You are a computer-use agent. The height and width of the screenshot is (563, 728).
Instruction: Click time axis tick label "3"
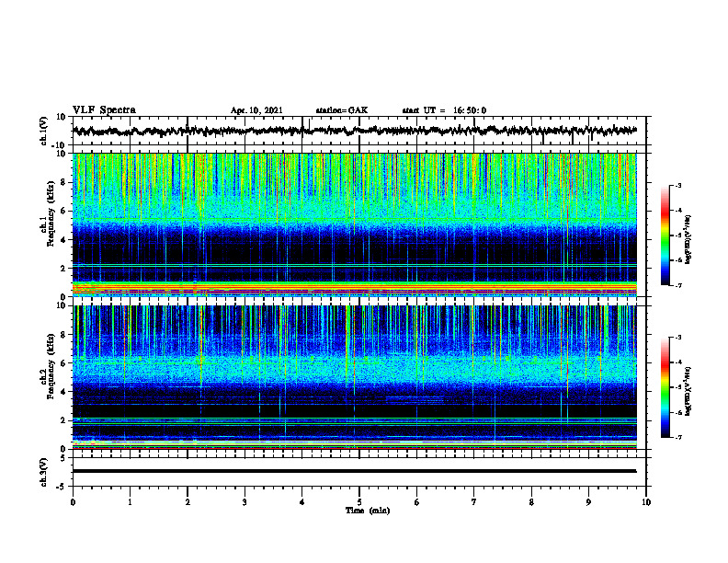coord(245,502)
